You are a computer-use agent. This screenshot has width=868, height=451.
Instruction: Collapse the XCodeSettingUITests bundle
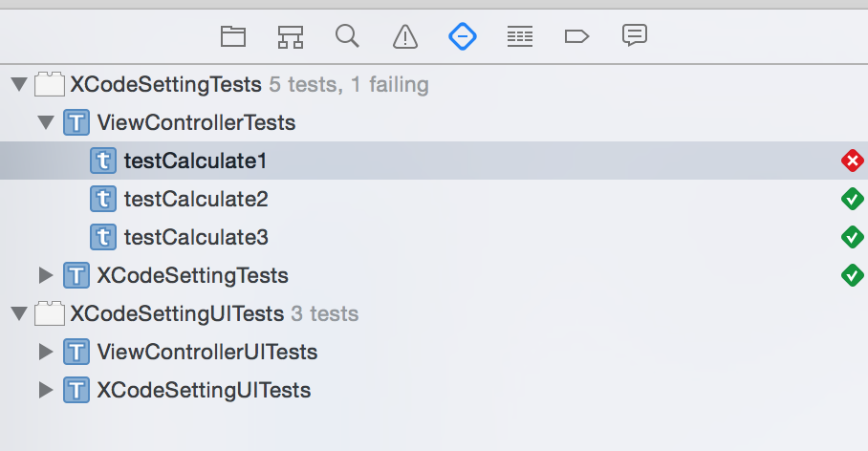coord(18,314)
